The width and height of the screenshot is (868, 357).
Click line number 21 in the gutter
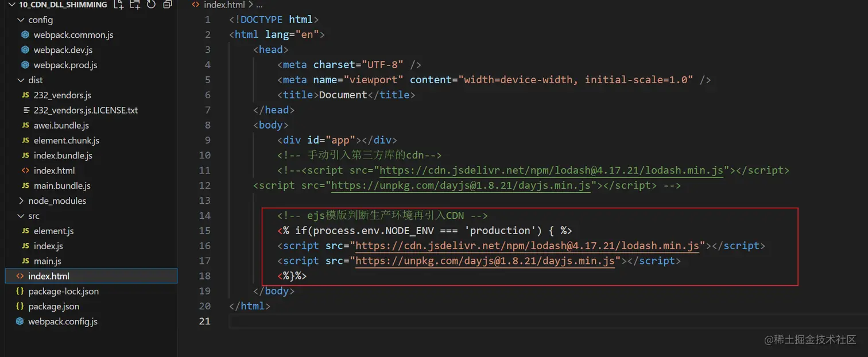(x=205, y=321)
